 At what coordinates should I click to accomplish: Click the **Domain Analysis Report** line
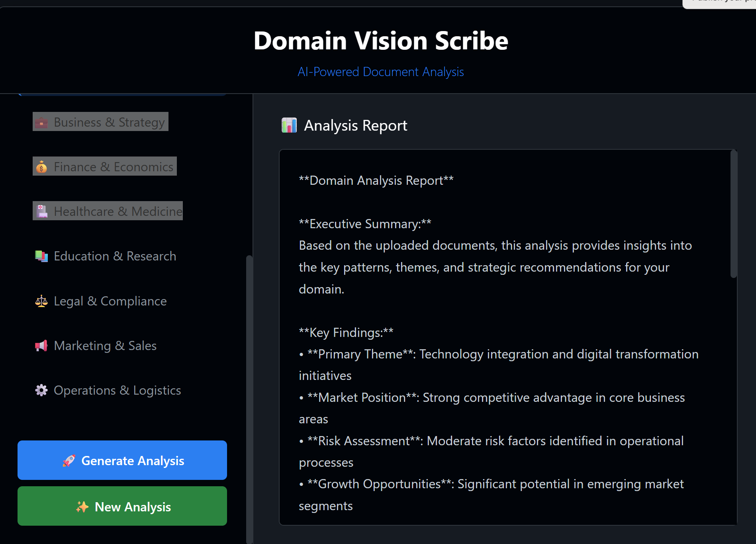[x=376, y=180]
